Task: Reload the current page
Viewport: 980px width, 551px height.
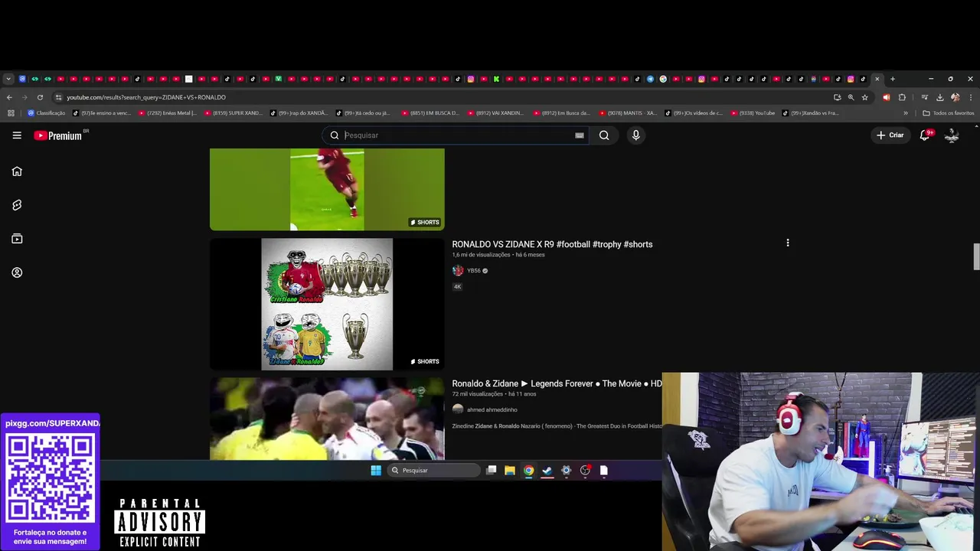Action: [40, 97]
